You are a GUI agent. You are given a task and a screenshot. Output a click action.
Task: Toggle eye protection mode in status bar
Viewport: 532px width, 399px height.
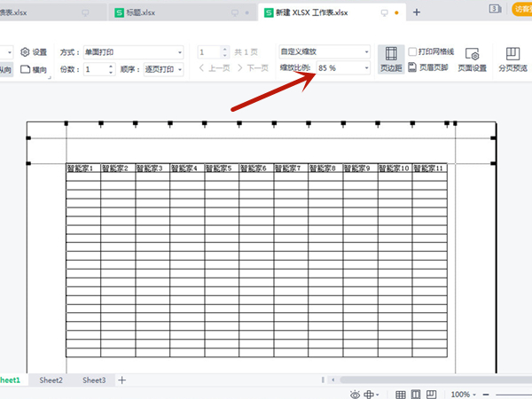pyautogui.click(x=356, y=394)
